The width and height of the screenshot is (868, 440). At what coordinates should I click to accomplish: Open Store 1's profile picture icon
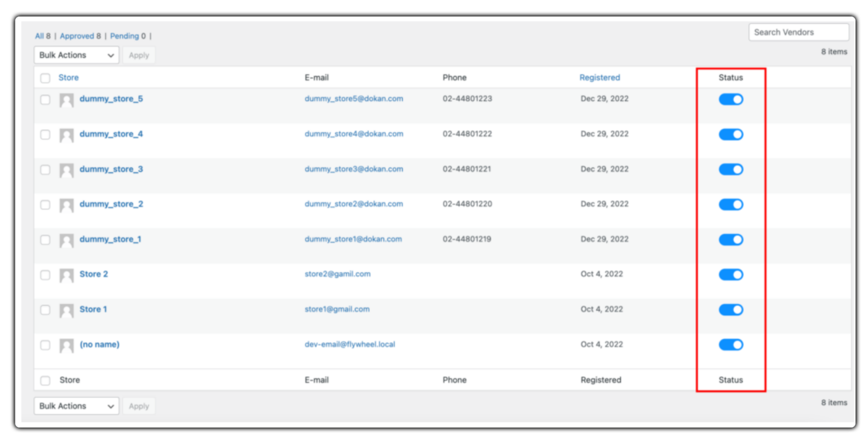point(66,309)
